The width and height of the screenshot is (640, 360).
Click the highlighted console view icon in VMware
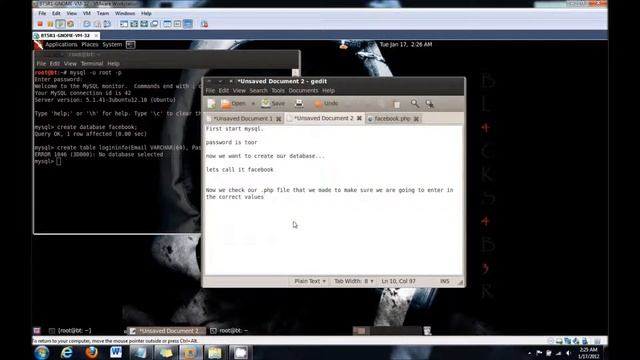pos(188,24)
